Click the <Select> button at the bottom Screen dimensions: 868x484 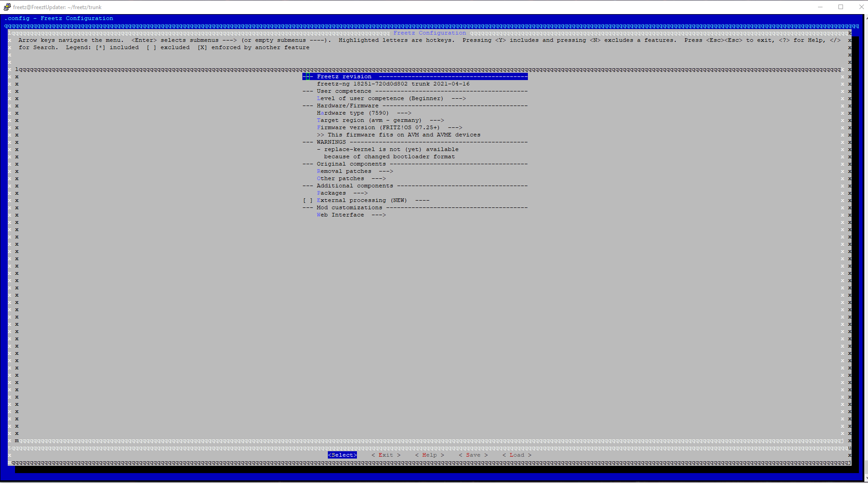[x=342, y=455]
